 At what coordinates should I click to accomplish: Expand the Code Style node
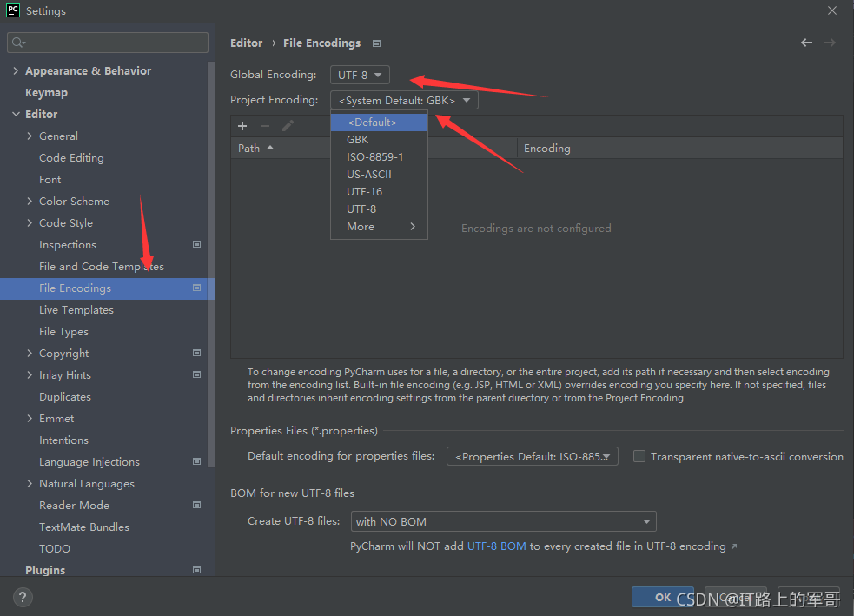tap(30, 222)
